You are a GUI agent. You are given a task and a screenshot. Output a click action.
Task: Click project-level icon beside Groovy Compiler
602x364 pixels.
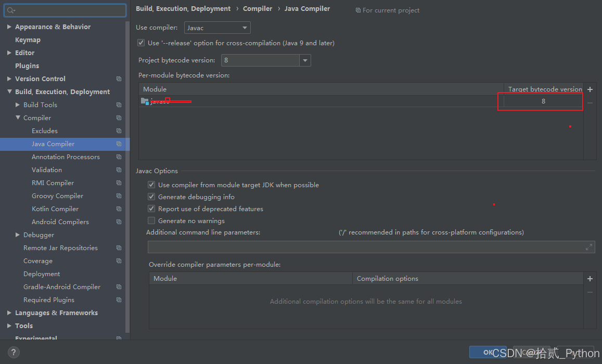point(119,196)
